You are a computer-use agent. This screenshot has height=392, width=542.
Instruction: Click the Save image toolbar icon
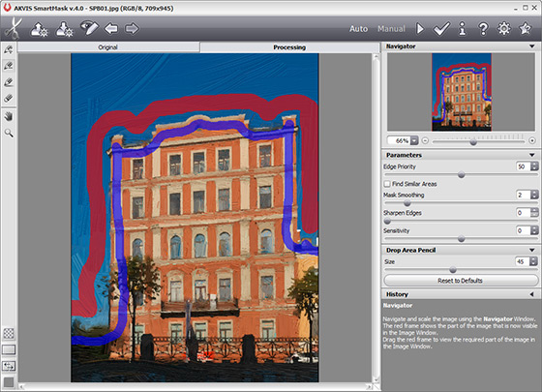(x=64, y=29)
